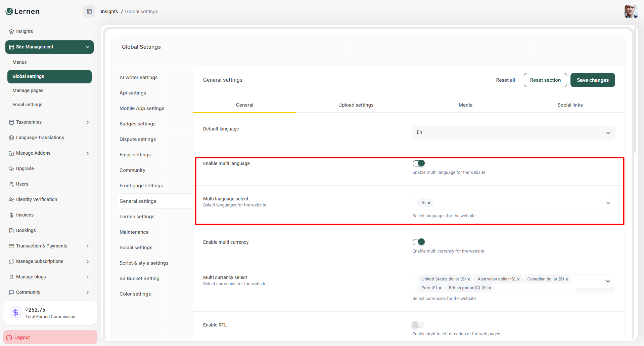Expand the Taxonomies sidebar menu
The height and width of the screenshot is (346, 644).
pyautogui.click(x=88, y=122)
